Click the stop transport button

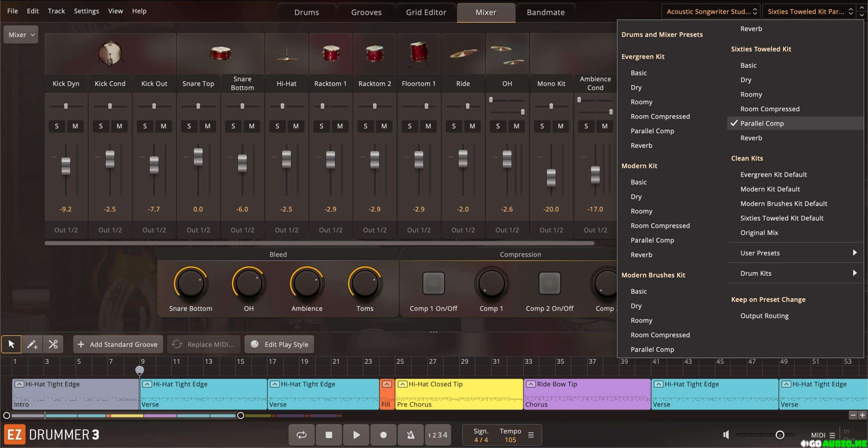point(329,435)
